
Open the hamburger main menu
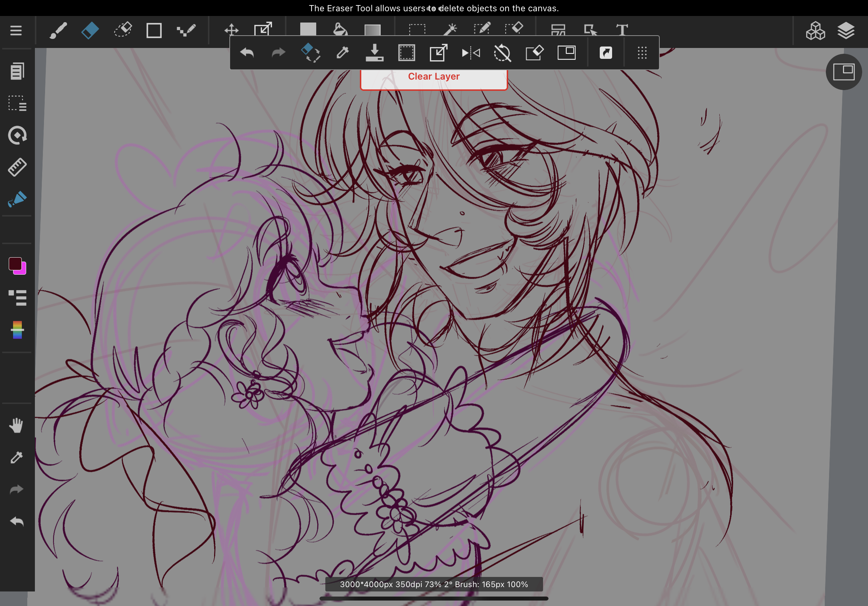click(16, 30)
